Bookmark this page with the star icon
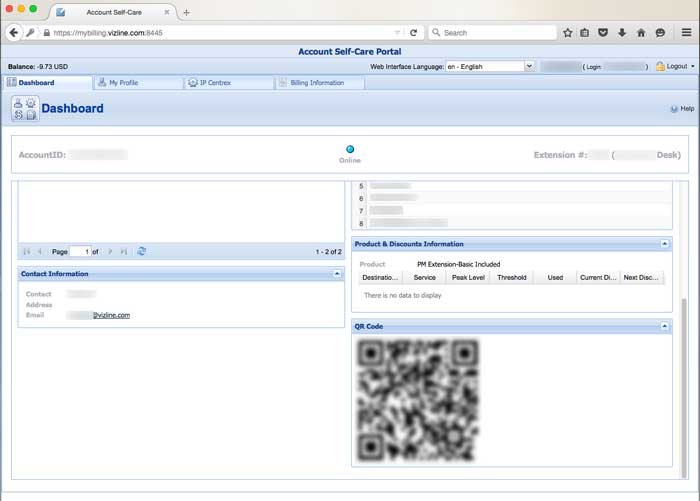The width and height of the screenshot is (700, 501). point(567,33)
